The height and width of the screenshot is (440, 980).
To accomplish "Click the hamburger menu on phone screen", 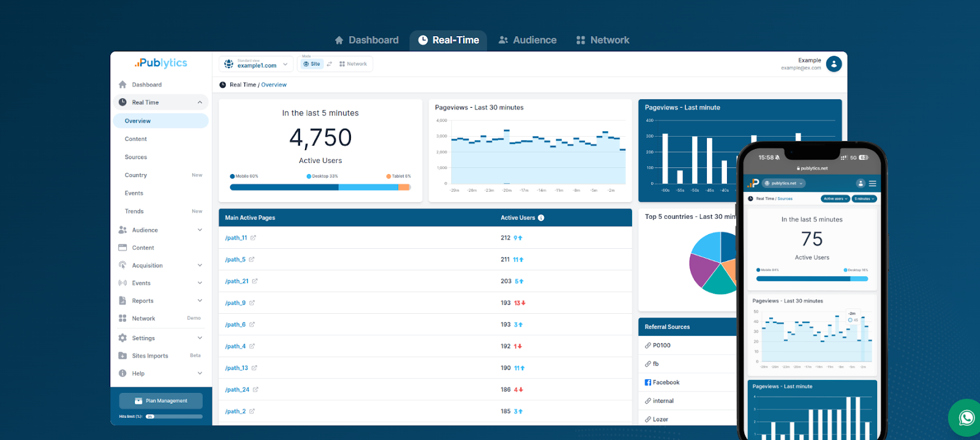I will point(872,183).
